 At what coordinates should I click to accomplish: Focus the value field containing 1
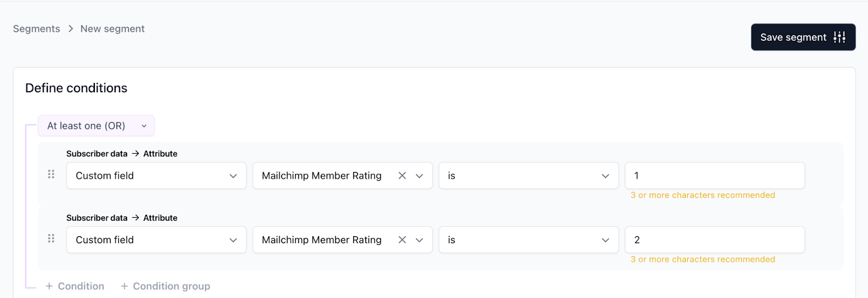coord(714,176)
